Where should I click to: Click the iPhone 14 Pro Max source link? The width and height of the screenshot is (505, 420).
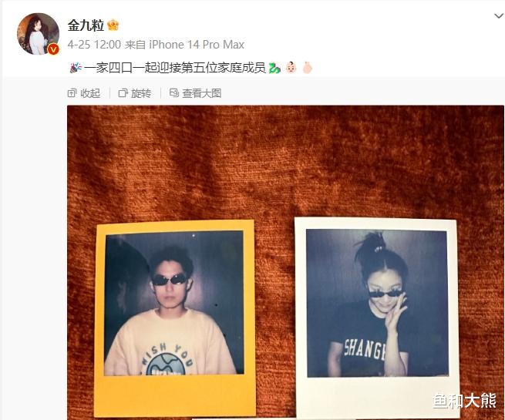(197, 45)
